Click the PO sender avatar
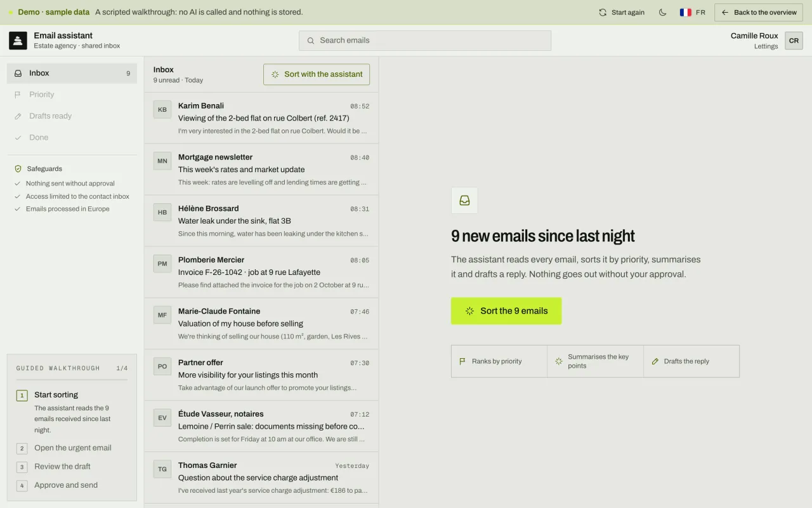Image resolution: width=812 pixels, height=508 pixels. (162, 366)
